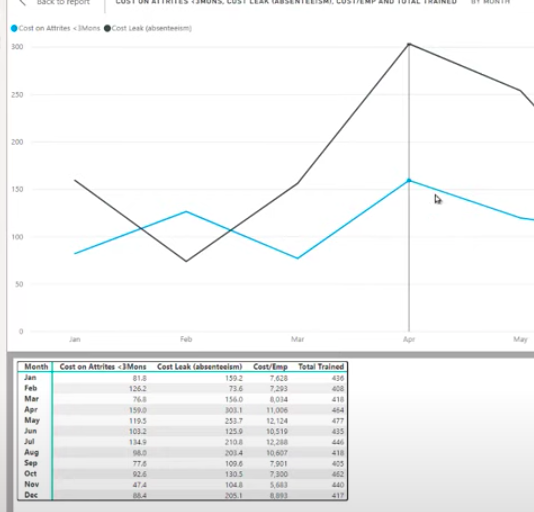Viewport: 534px width, 512px height.
Task: Click the Apr axis label
Action: coord(409,339)
